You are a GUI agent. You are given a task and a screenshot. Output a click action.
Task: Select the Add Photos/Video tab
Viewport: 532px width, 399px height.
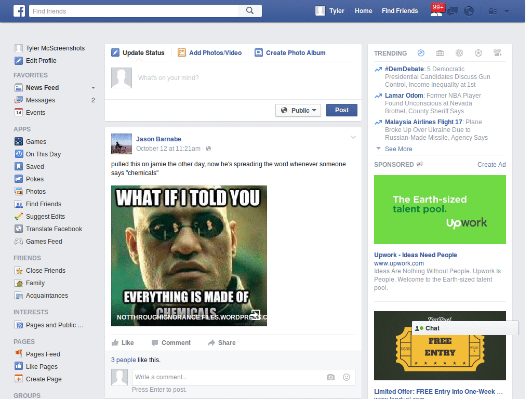[210, 53]
